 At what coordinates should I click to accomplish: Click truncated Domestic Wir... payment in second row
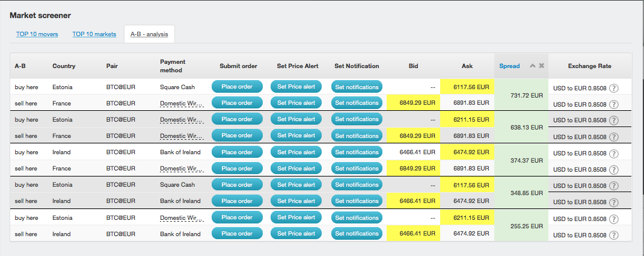(x=182, y=104)
